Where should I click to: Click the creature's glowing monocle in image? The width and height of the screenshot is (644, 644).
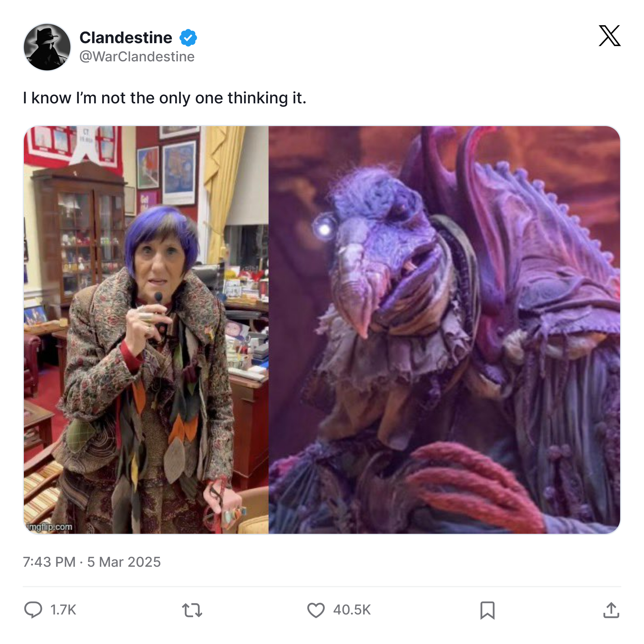(324, 228)
